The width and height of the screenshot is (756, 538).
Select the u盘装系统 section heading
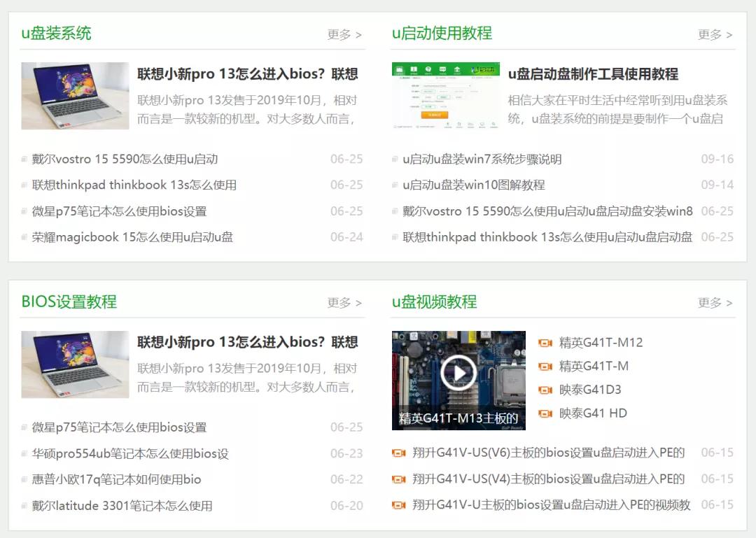click(x=56, y=33)
